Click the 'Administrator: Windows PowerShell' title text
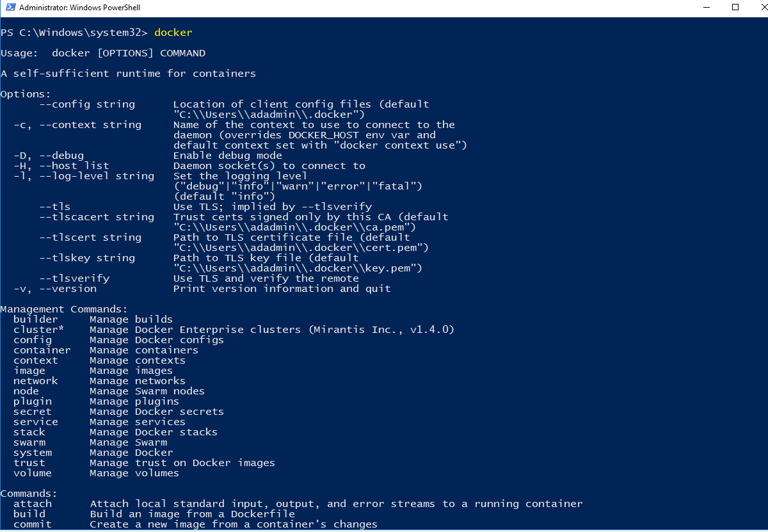768x532 pixels. (80, 8)
